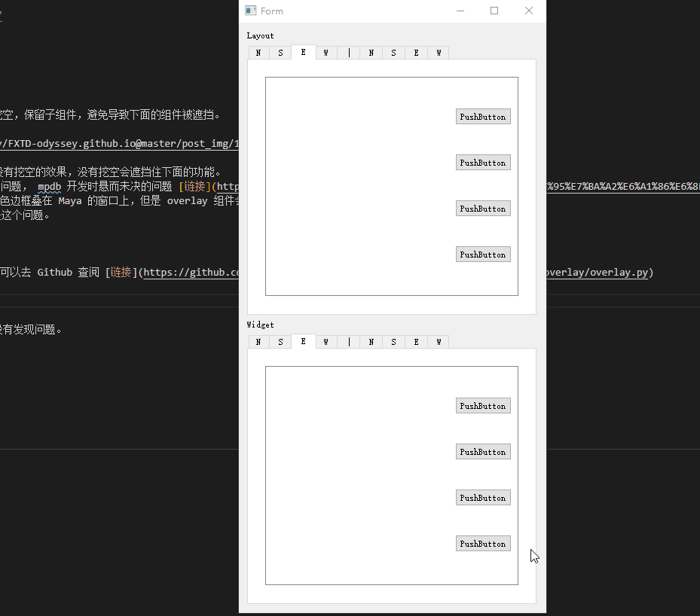Switch to the "W" tab under Layout
Screen dimensions: 700x616
coord(326,52)
